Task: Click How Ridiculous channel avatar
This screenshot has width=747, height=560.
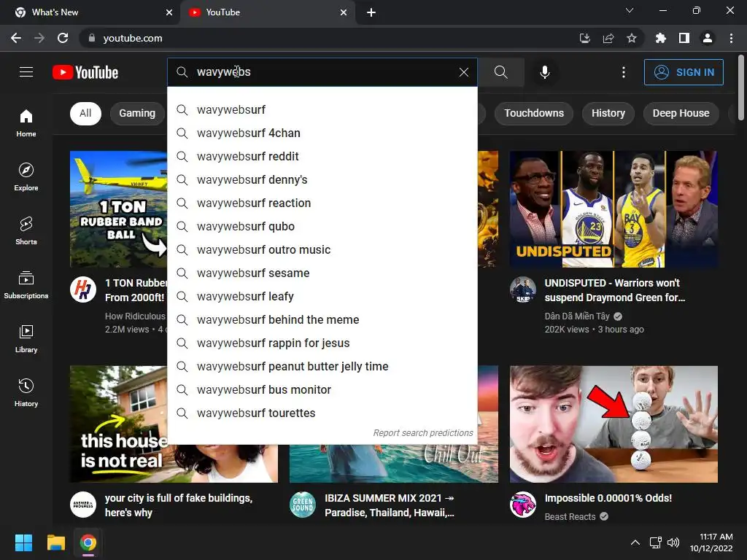Action: pyautogui.click(x=83, y=289)
